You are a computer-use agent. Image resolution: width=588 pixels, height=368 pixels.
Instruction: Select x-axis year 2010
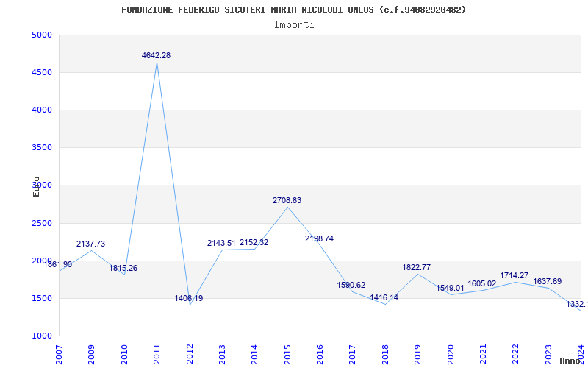(x=124, y=354)
